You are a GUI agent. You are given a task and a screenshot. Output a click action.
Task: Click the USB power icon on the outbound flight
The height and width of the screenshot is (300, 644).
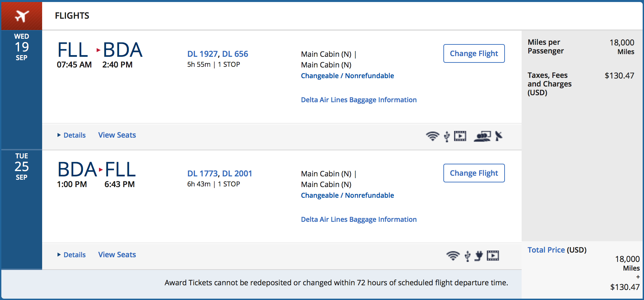[x=447, y=136]
